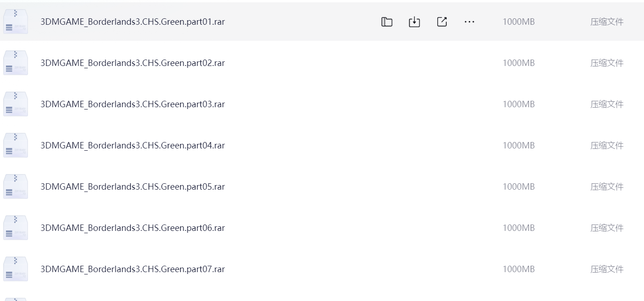The image size is (644, 301).
Task: Select file named Borderlands3 part02.rar
Action: coord(133,63)
